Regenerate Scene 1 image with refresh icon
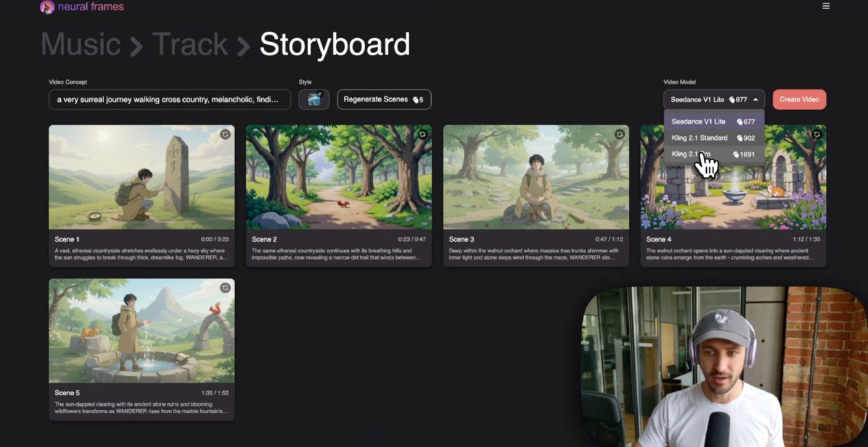 (225, 135)
